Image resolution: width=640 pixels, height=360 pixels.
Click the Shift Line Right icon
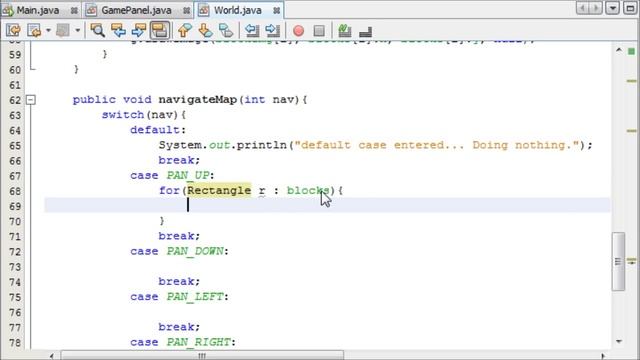[x=272, y=30]
